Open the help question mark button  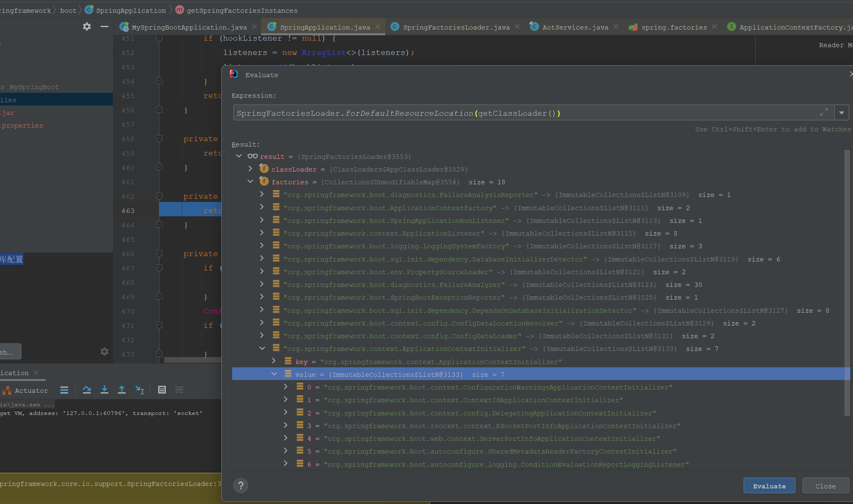tap(241, 486)
